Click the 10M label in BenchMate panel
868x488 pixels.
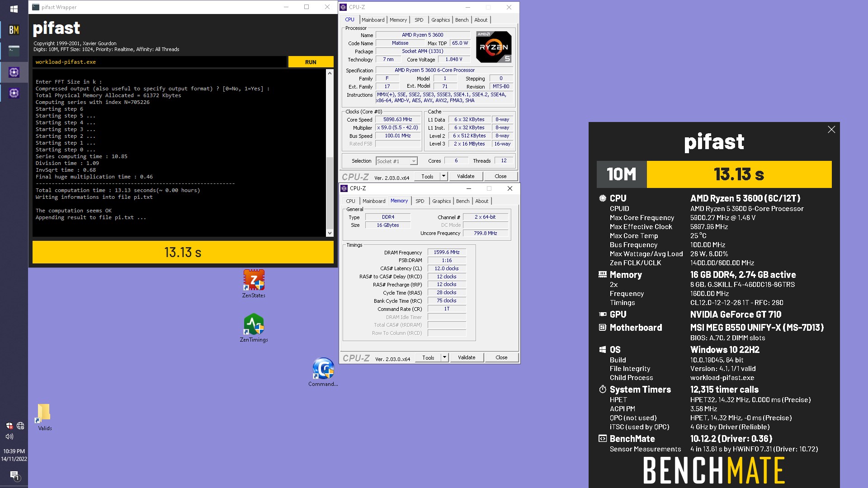click(622, 174)
